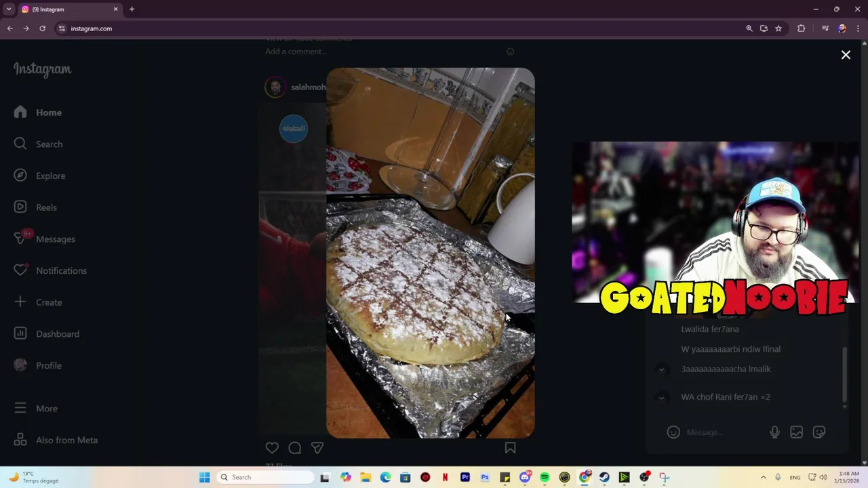Like the post with heart icon
The image size is (868, 488).
pos(272,447)
